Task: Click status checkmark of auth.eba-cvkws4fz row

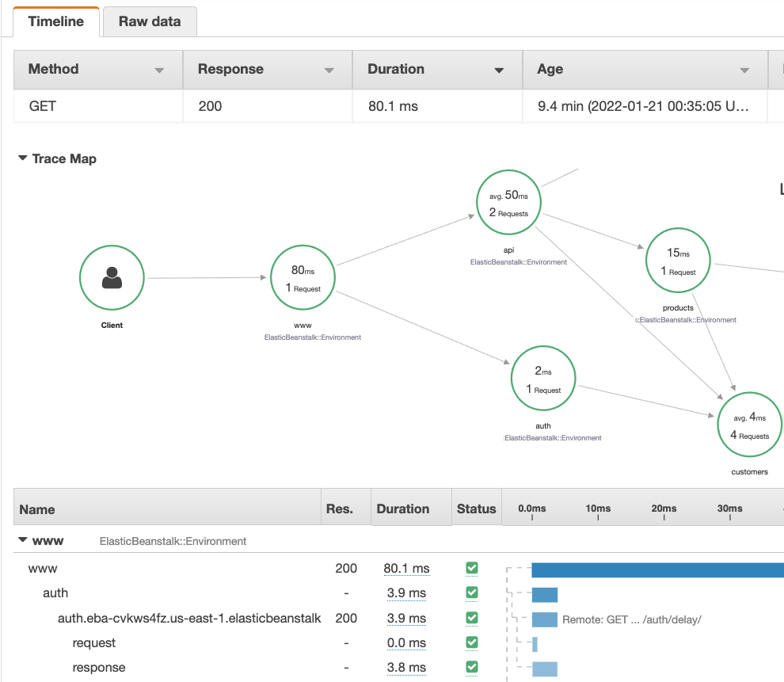Action: tap(472, 618)
